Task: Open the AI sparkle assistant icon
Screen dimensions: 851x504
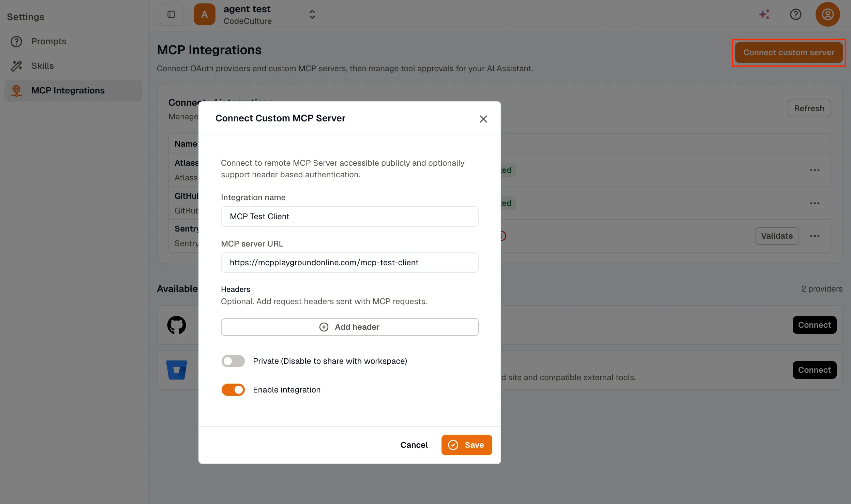Action: pos(764,14)
